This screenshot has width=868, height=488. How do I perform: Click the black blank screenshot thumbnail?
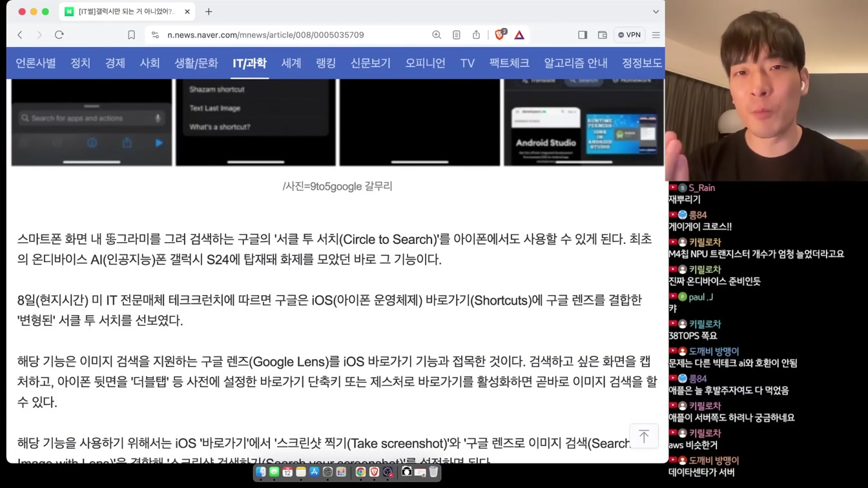coord(420,122)
